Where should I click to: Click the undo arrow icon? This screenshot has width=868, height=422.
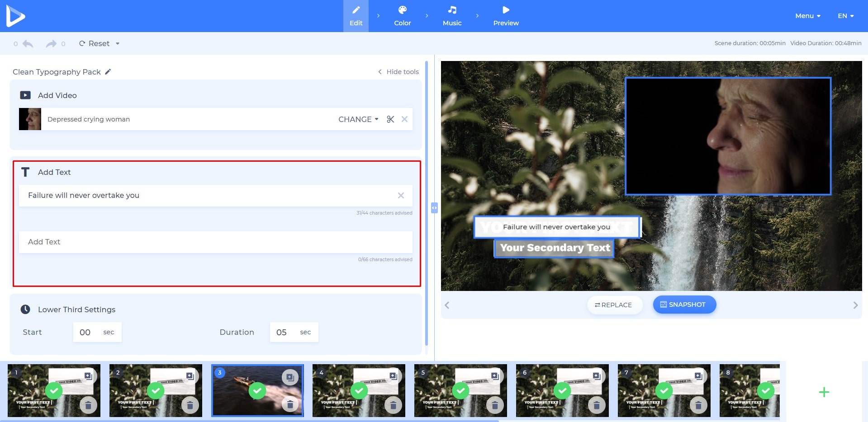coord(28,44)
